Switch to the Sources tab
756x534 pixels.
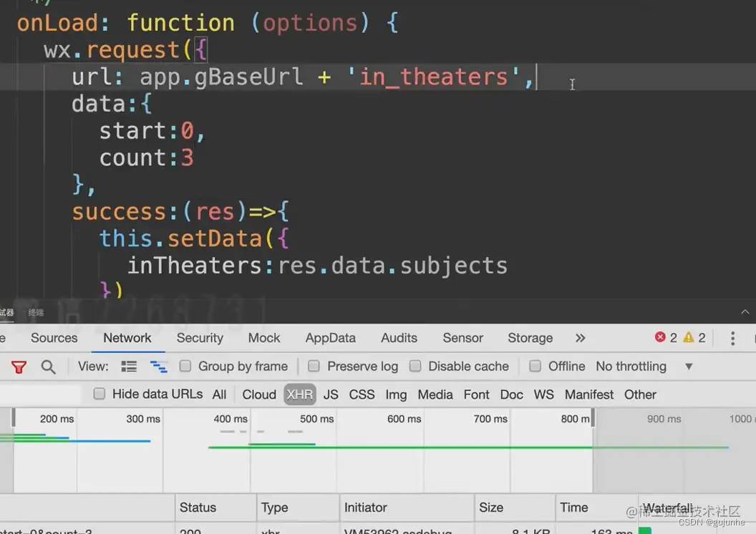[54, 338]
